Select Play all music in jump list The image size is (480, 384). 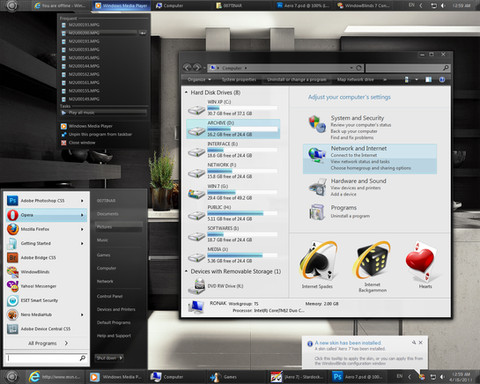[104, 113]
